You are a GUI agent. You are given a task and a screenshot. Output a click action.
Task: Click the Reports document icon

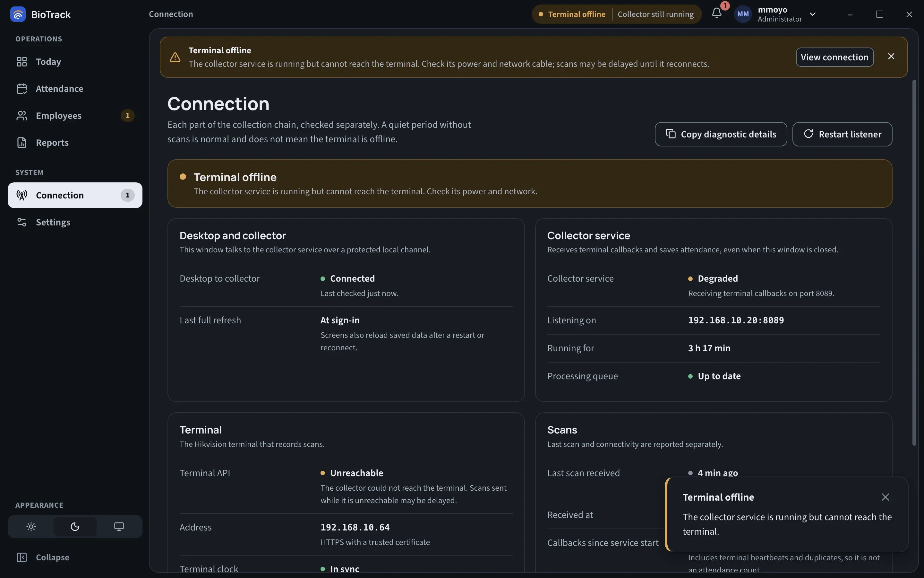coord(22,143)
